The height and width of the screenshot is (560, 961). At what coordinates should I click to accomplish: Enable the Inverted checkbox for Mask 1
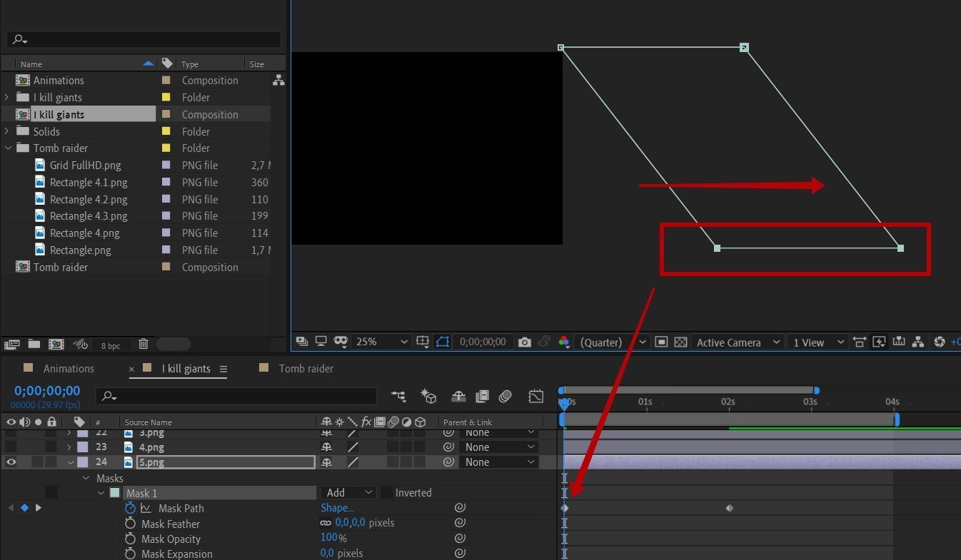[x=386, y=493]
